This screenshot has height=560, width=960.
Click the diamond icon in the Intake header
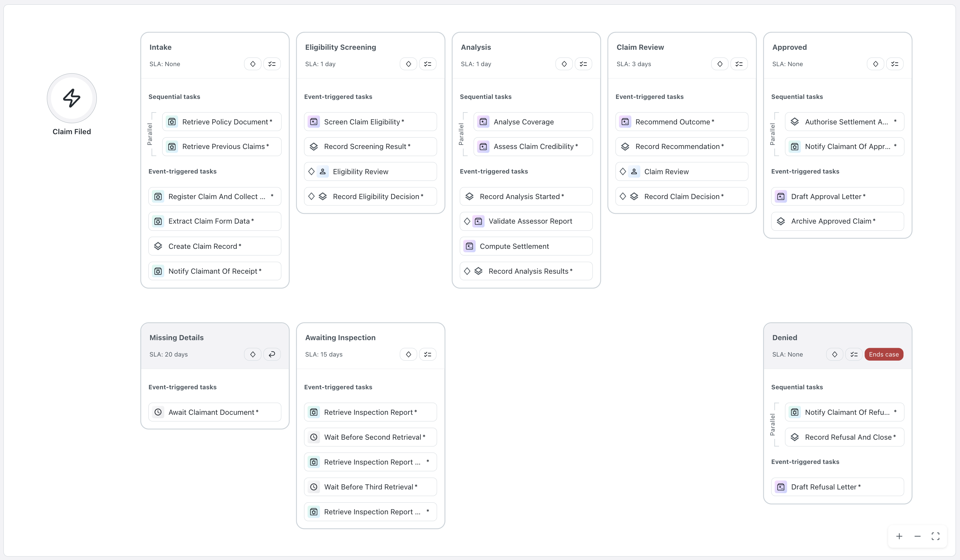252,64
